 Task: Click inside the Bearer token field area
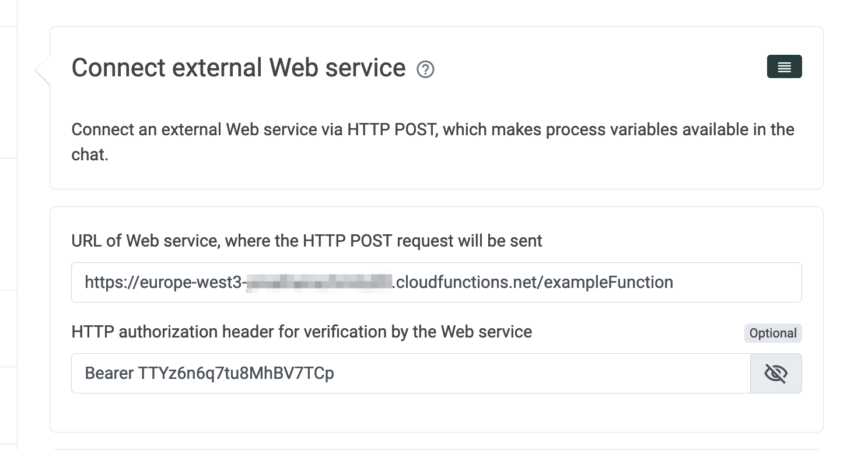pyautogui.click(x=408, y=373)
